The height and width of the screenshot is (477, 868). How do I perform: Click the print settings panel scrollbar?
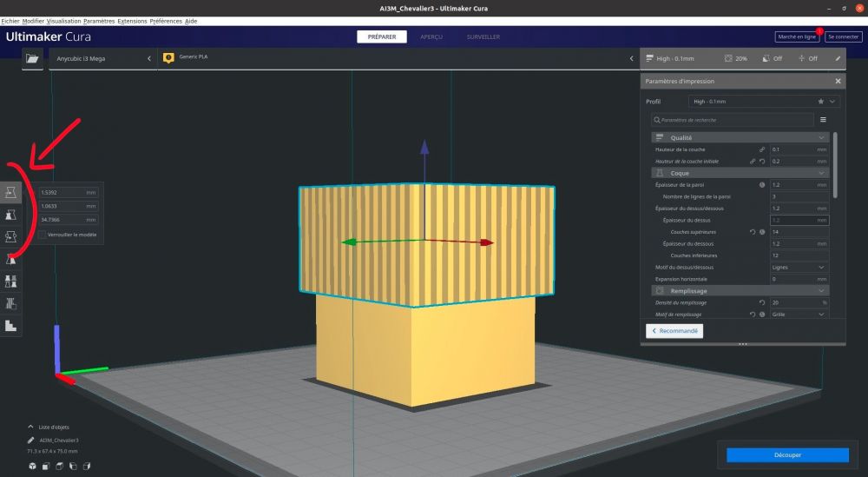coord(835,164)
